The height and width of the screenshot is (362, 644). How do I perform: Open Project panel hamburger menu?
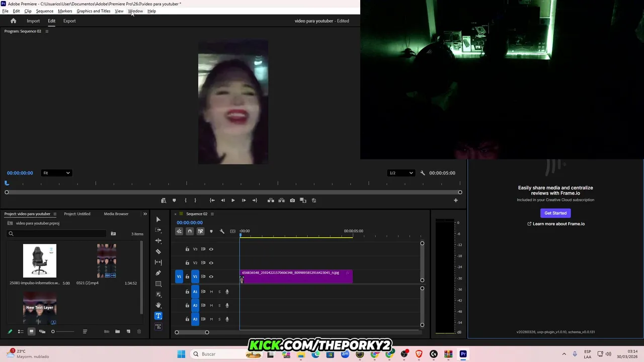coord(55,214)
